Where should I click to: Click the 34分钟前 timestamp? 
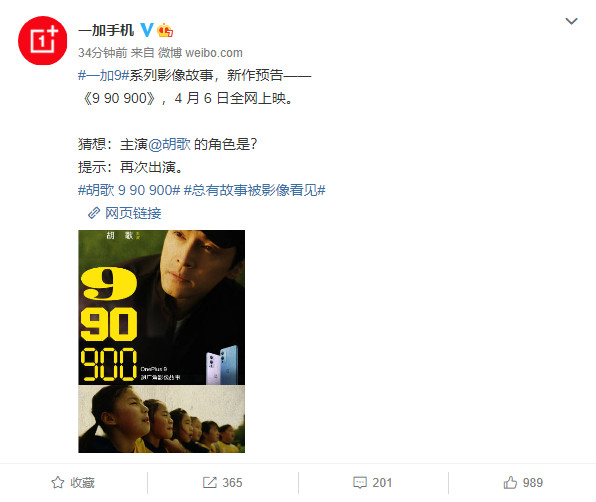(103, 53)
